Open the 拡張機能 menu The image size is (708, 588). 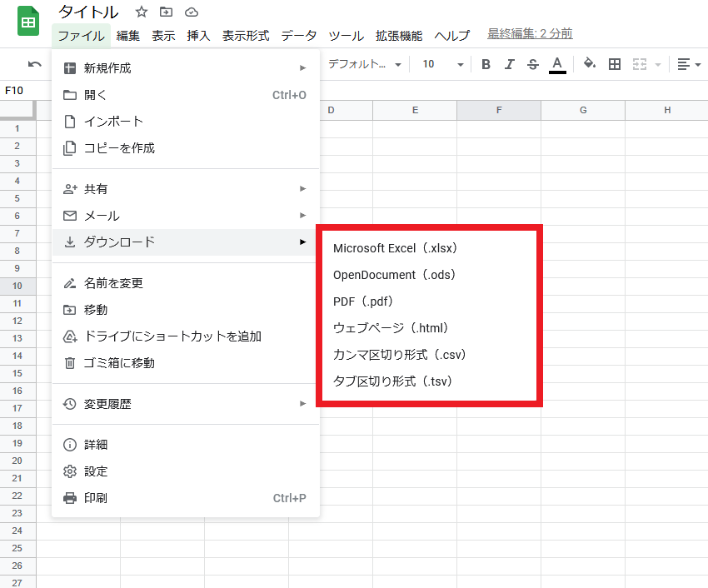pyautogui.click(x=399, y=36)
